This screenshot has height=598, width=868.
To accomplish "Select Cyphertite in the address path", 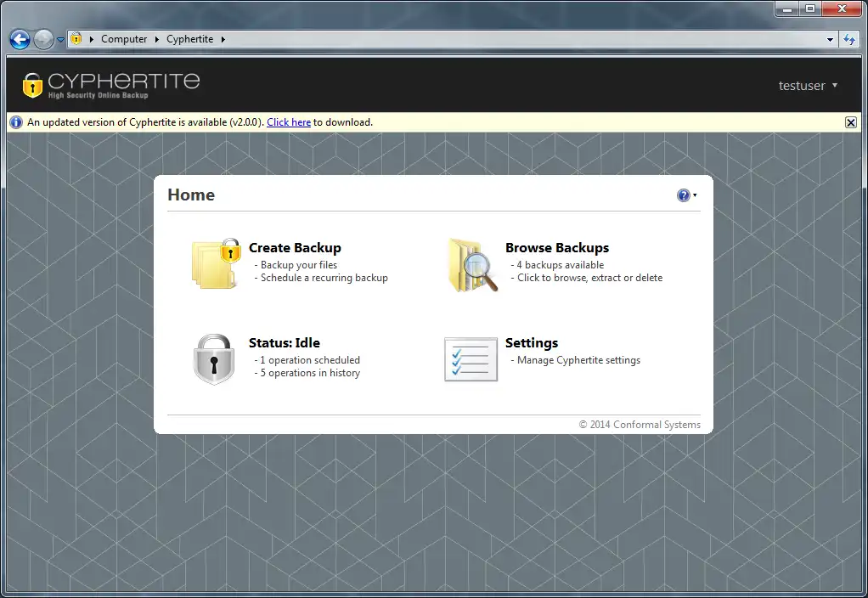I will pyautogui.click(x=190, y=39).
